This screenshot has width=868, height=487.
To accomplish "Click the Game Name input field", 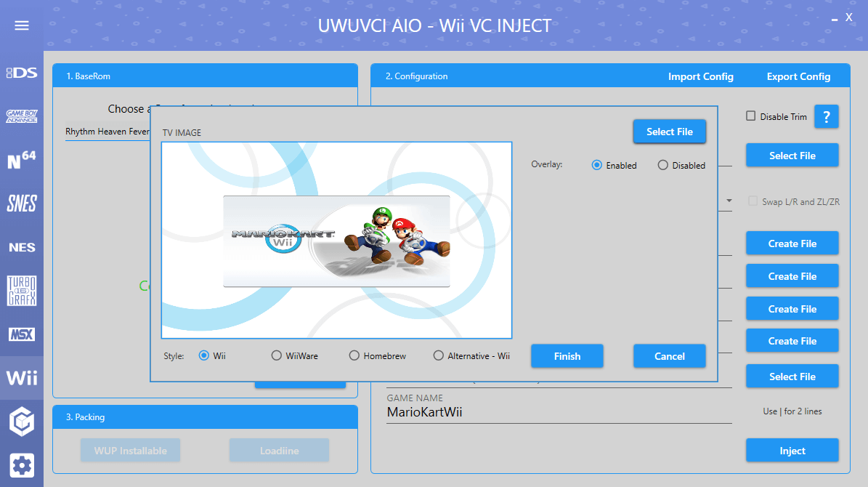I will [x=559, y=412].
